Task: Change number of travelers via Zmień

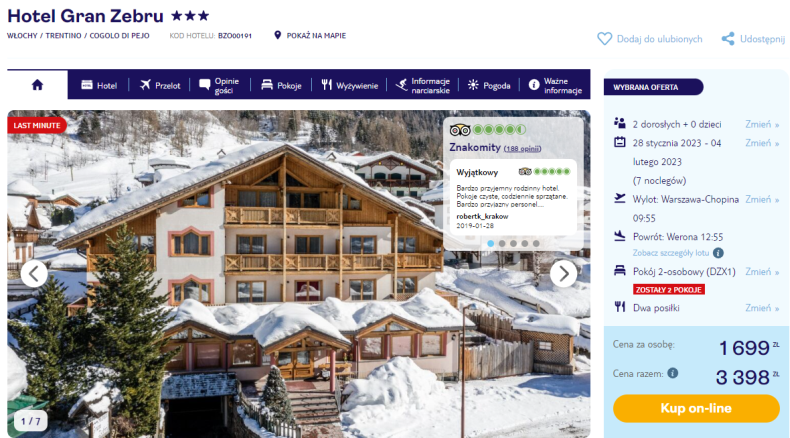Action: pyautogui.click(x=762, y=124)
